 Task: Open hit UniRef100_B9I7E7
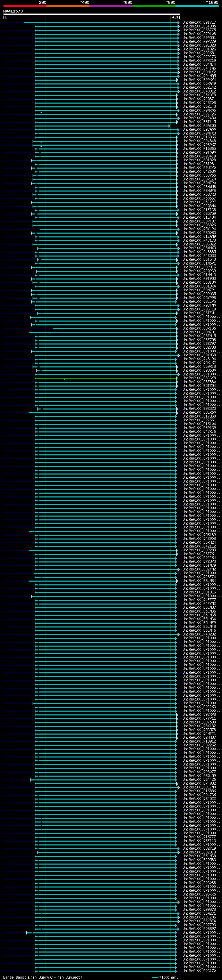[199, 23]
